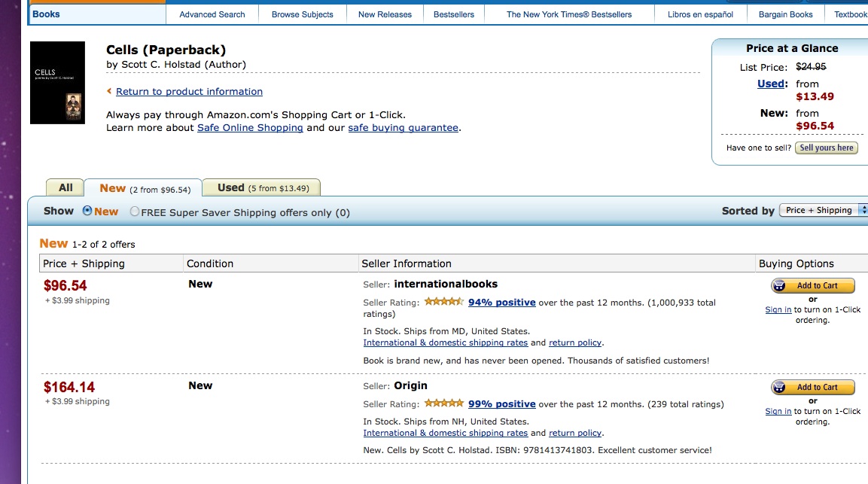Click the Cells book cover thumbnail
Viewport: 868px width, 484px height.
pos(57,83)
